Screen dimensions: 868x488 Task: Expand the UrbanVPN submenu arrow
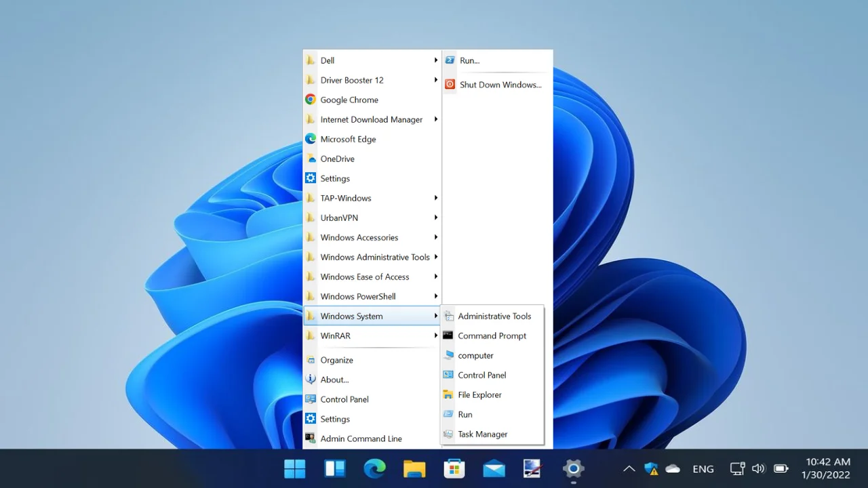click(x=436, y=218)
